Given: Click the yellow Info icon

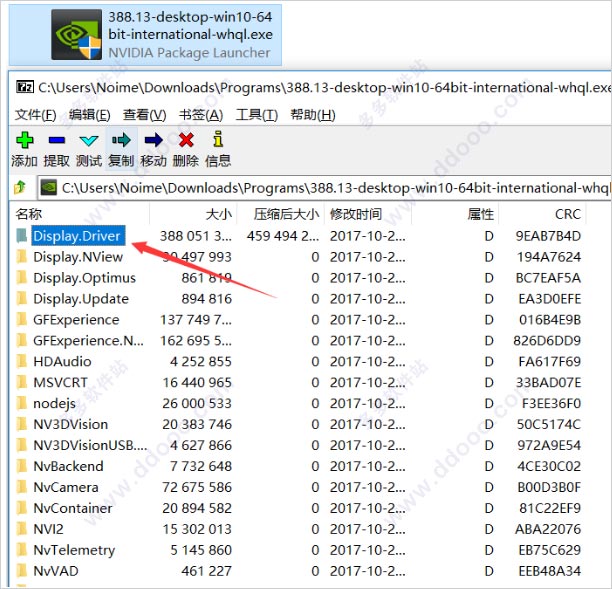Looking at the screenshot, I should (x=218, y=139).
